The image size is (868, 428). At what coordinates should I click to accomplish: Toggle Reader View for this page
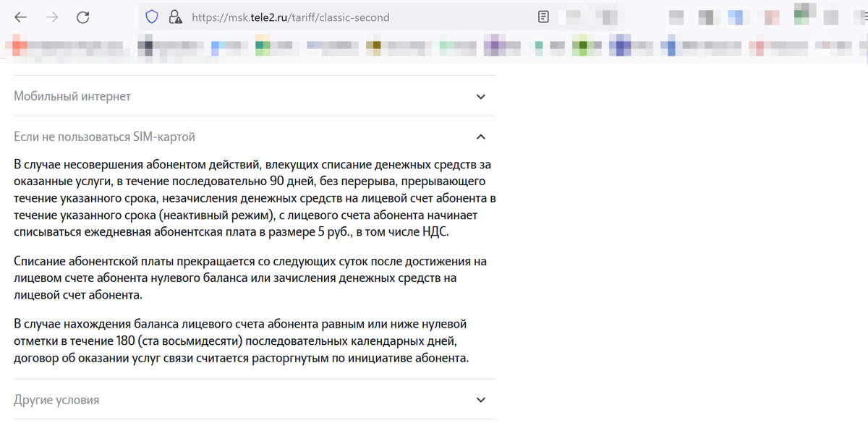(x=543, y=16)
